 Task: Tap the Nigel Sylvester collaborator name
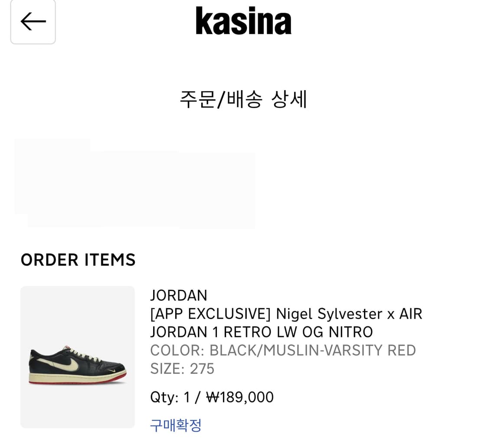point(329,314)
